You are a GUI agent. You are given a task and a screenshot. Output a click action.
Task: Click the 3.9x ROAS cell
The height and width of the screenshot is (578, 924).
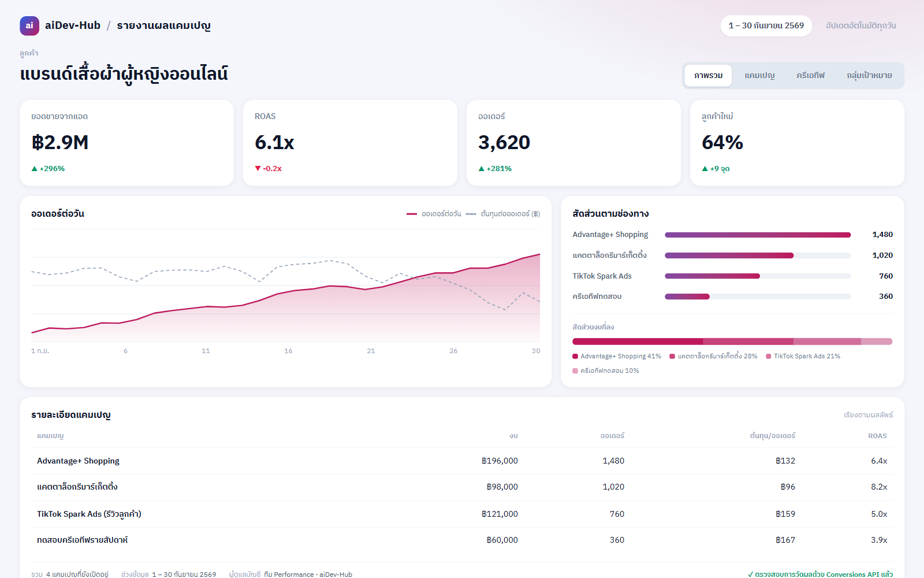tap(879, 540)
